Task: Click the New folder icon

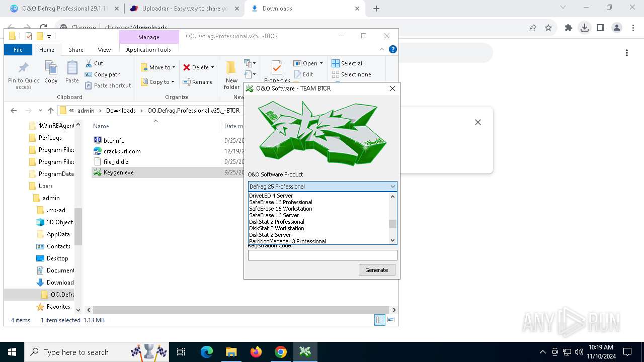Action: click(x=231, y=68)
